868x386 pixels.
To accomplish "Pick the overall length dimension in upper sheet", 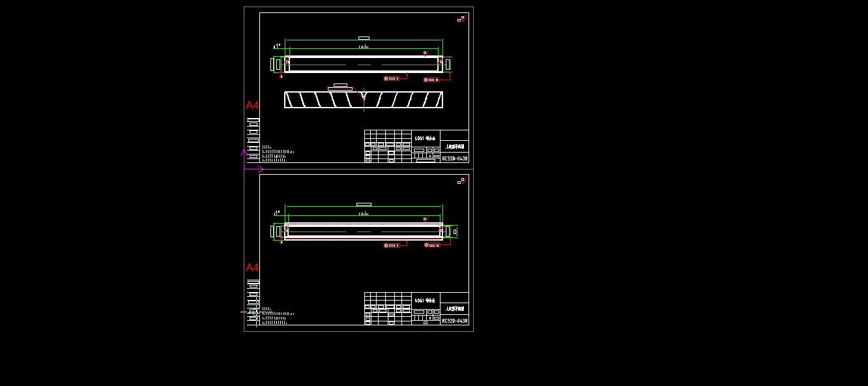I will pos(364,38).
